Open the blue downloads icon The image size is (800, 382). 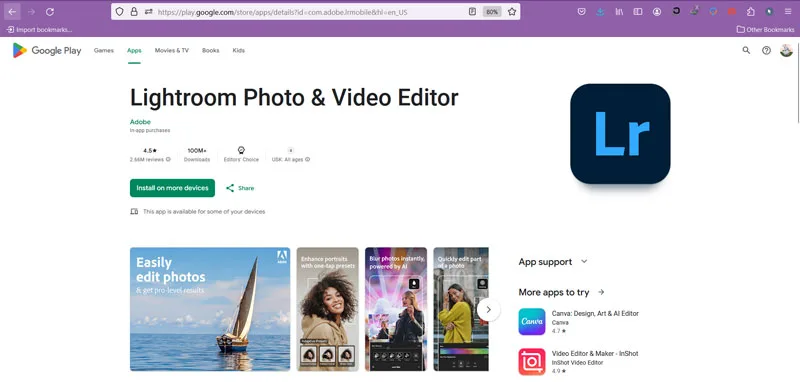coord(600,12)
